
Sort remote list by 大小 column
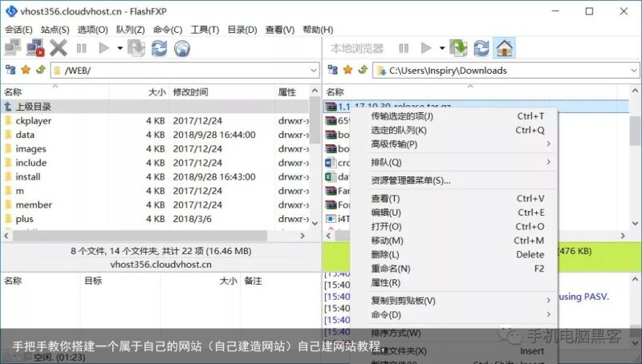139,92
